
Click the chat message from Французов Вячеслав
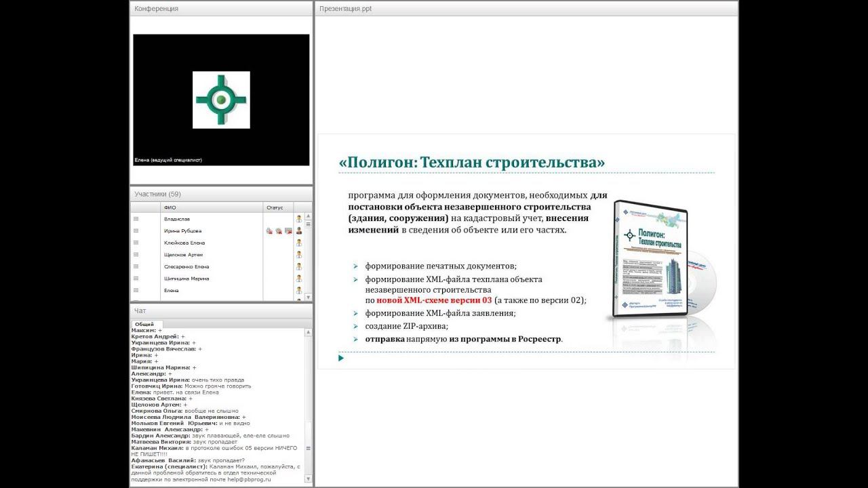coord(167,348)
